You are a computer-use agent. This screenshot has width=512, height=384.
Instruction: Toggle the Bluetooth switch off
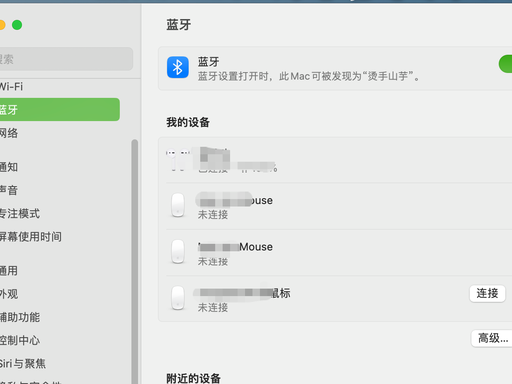pyautogui.click(x=505, y=64)
